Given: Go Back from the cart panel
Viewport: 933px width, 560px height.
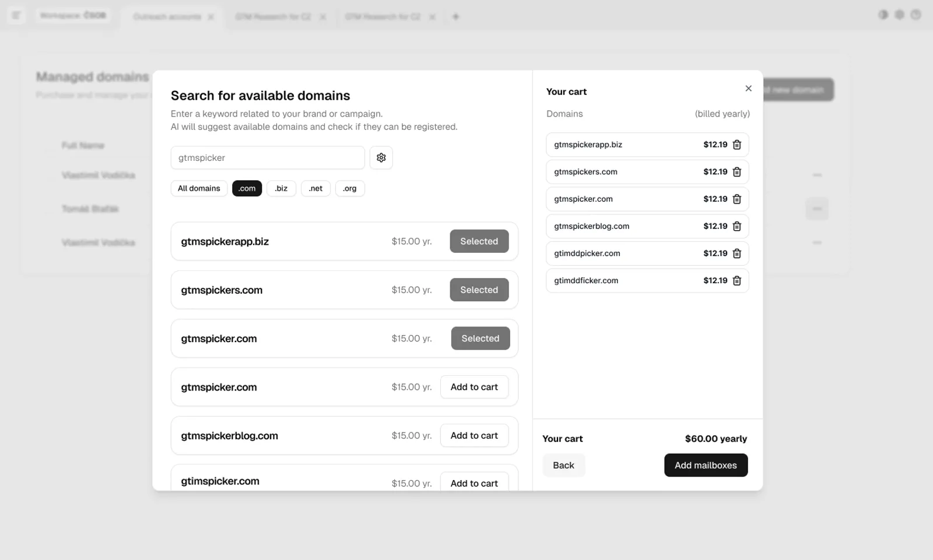Looking at the screenshot, I should click(x=563, y=465).
